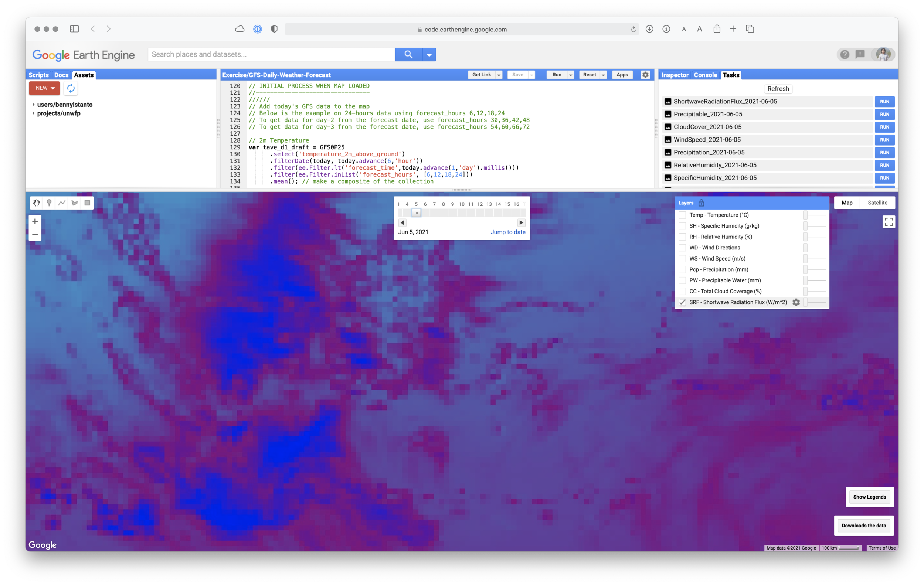Click the blue search magnifier button
Screen dimensions: 924x585
coord(408,54)
